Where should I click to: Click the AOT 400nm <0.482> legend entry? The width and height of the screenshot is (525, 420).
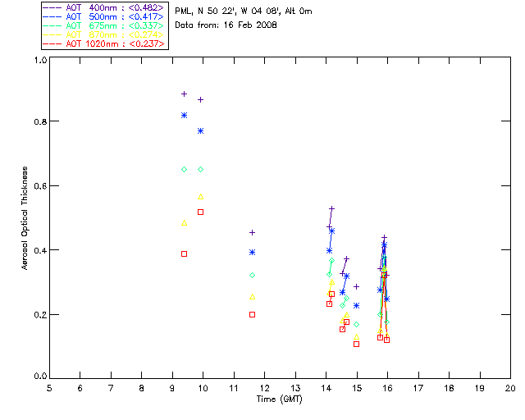point(103,7)
